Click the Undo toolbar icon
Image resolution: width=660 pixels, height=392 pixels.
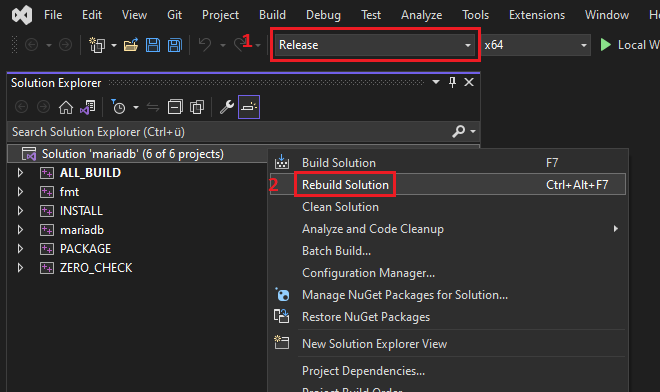click(x=205, y=45)
